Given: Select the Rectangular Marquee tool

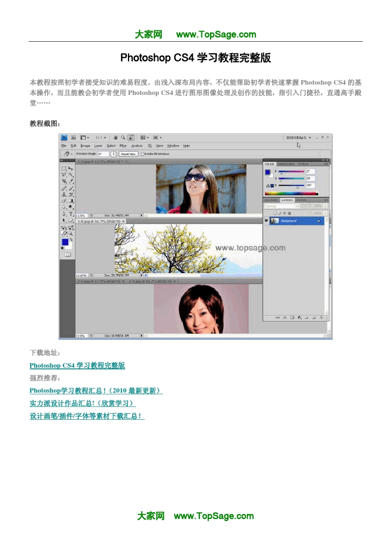Looking at the screenshot, I should pos(64,168).
